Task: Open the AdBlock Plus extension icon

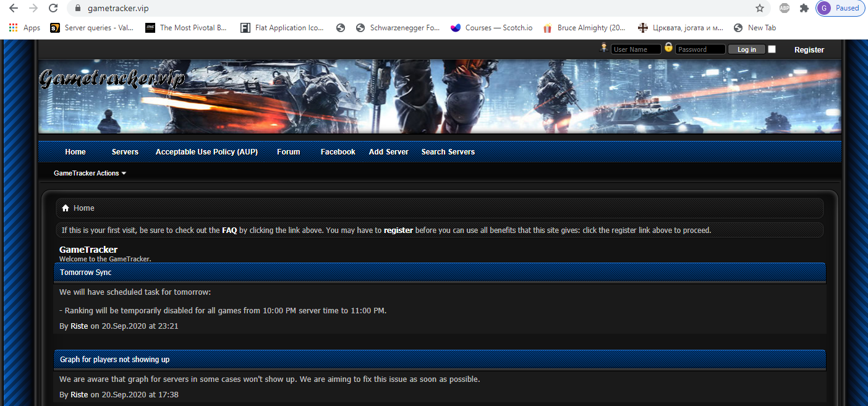Action: [784, 8]
